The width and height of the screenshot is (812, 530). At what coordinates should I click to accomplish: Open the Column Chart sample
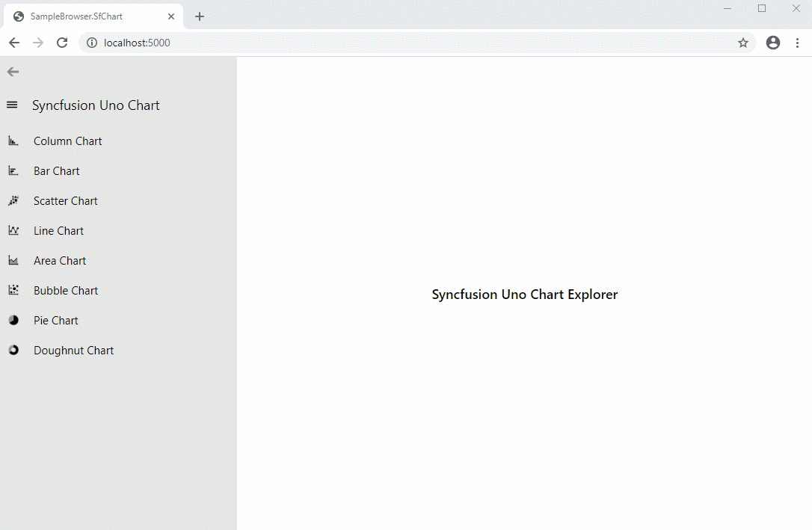click(67, 141)
